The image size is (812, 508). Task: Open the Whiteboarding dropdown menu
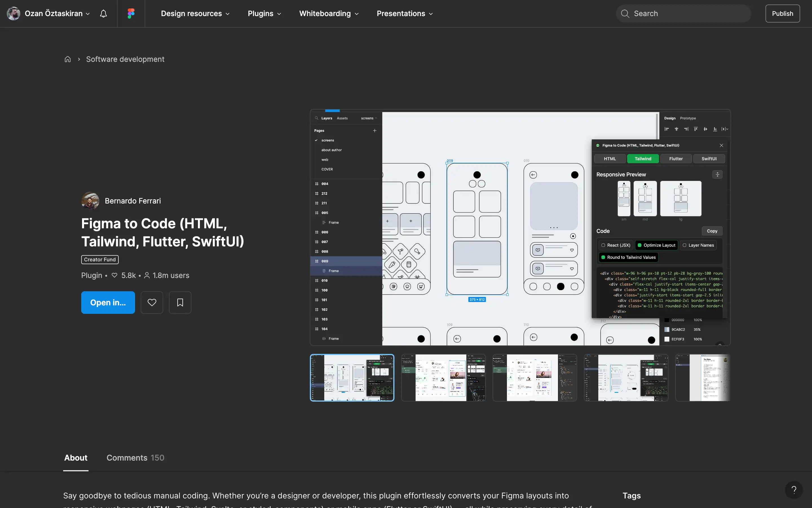point(329,14)
